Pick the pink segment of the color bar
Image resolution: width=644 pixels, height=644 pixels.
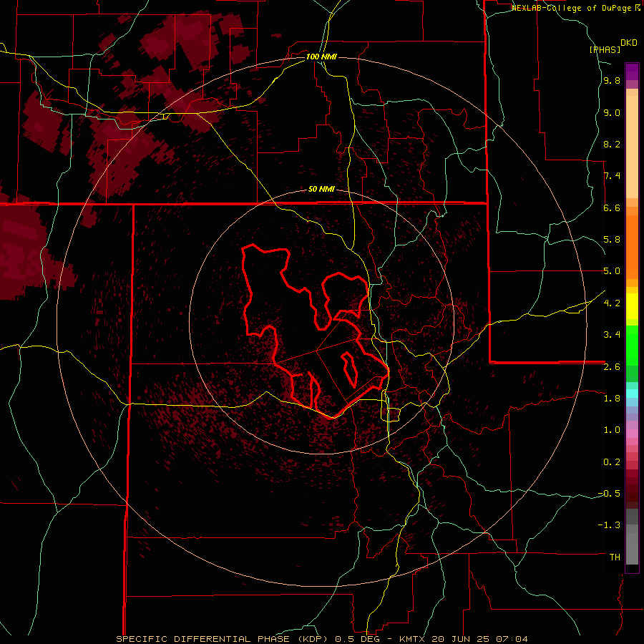click(x=632, y=433)
